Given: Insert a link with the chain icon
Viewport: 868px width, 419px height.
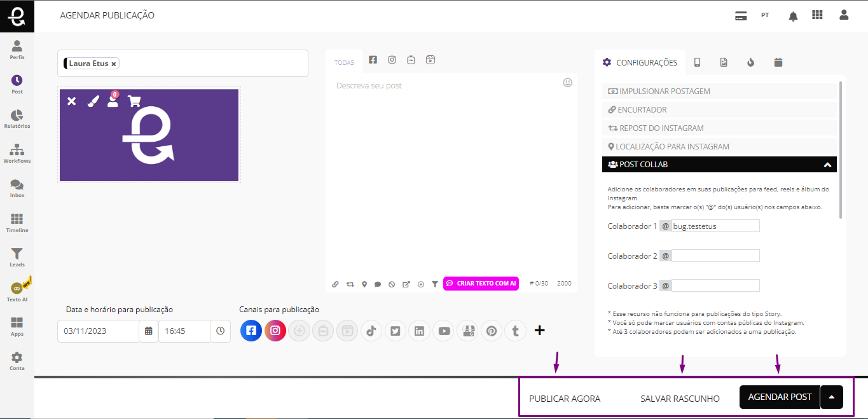Looking at the screenshot, I should coord(336,284).
